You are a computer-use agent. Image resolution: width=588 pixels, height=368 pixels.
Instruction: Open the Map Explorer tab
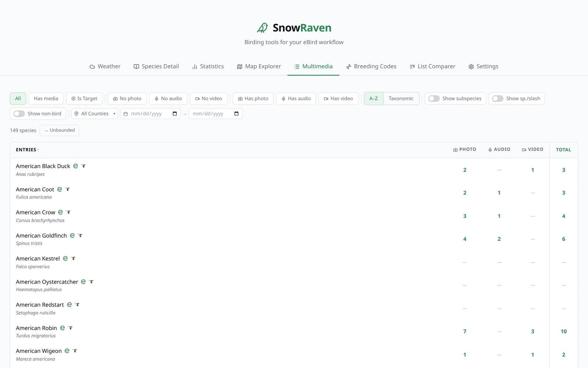click(259, 67)
